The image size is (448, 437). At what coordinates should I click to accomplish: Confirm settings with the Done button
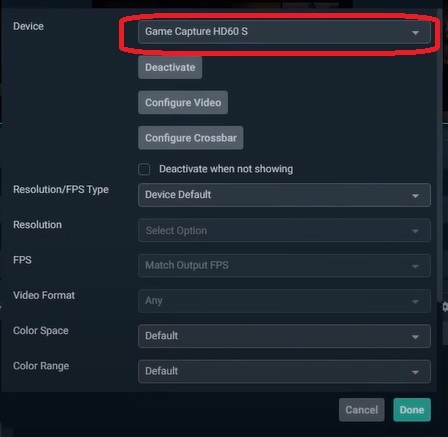click(x=412, y=410)
